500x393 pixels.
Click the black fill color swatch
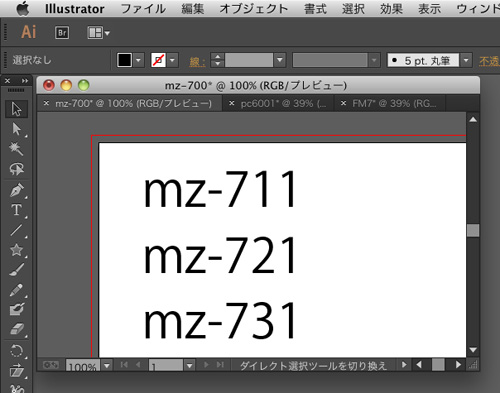pos(124,60)
